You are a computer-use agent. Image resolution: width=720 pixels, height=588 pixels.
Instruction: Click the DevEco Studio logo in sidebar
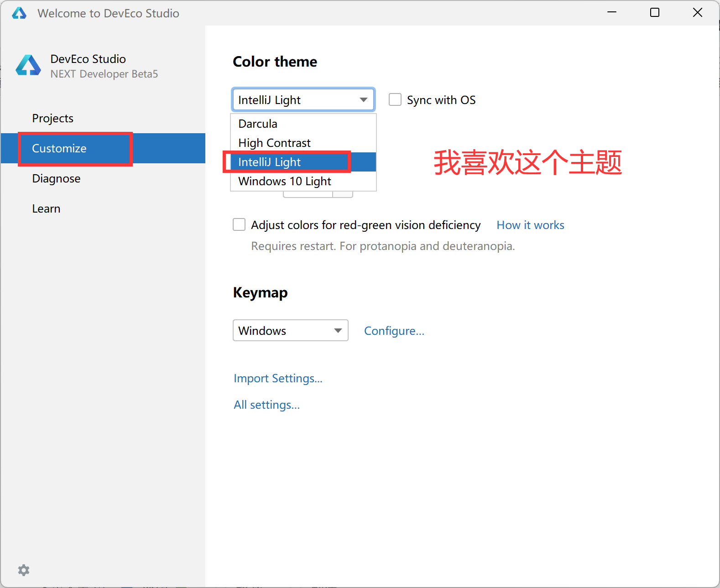point(28,65)
